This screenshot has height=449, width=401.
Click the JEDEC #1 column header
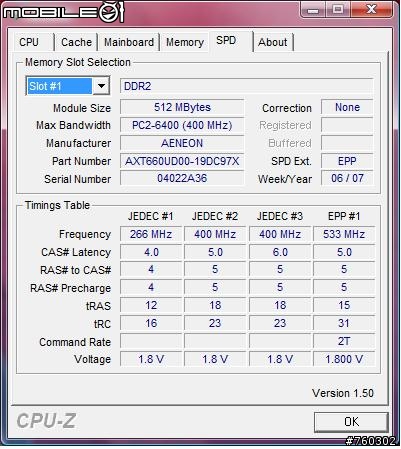click(x=151, y=216)
